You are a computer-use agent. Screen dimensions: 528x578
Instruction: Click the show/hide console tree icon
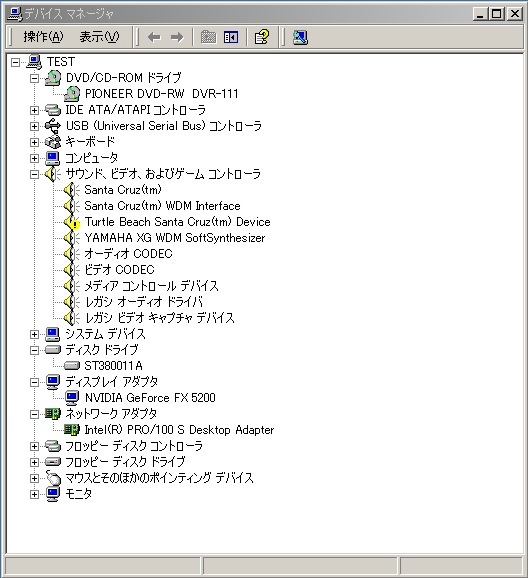tap(231, 37)
